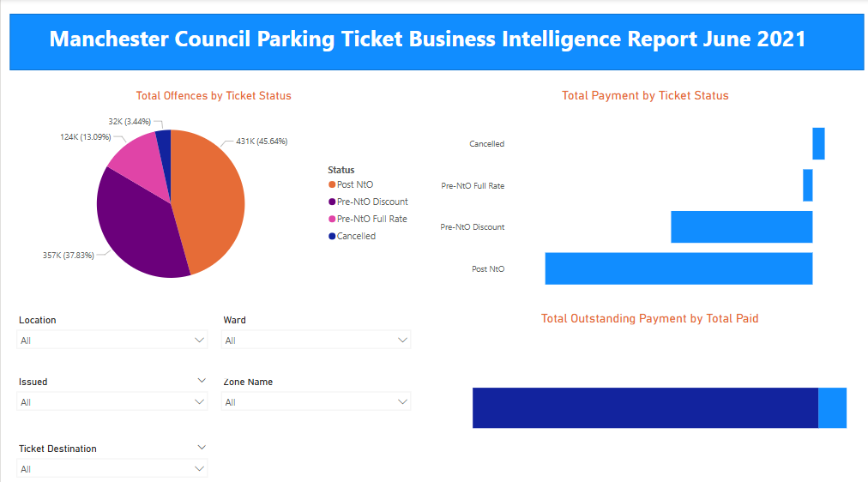The image size is (868, 482).
Task: Select Cancelled in the Status legend
Action: click(356, 236)
